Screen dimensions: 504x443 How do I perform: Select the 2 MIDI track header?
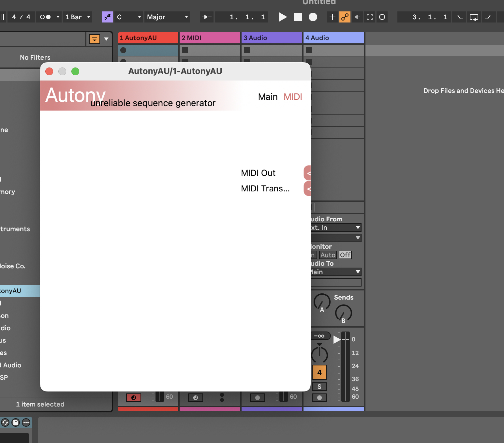point(210,38)
